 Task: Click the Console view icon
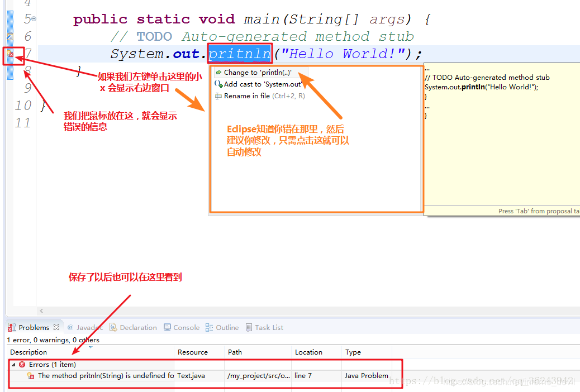click(x=167, y=327)
